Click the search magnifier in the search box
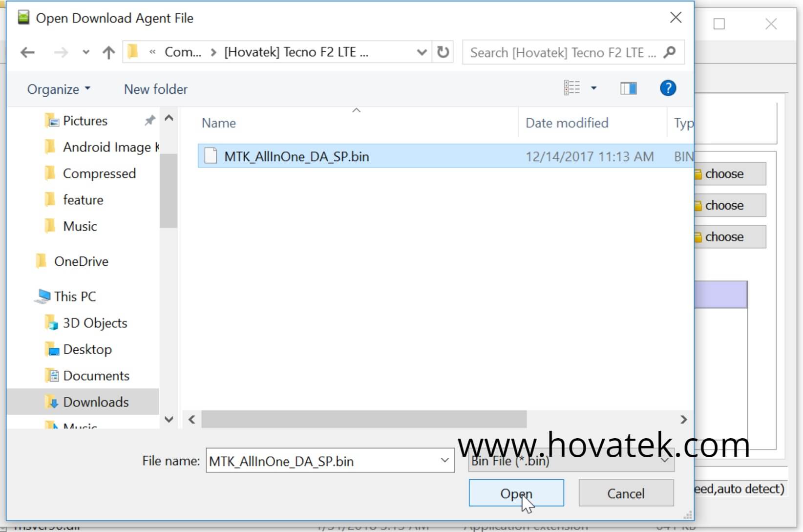The height and width of the screenshot is (532, 803). pos(670,52)
